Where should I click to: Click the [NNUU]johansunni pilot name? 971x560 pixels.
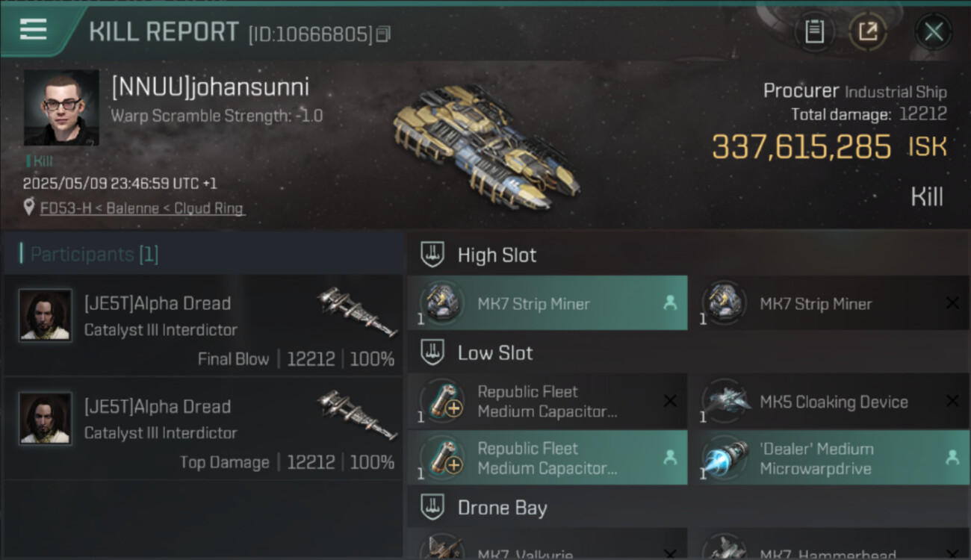coord(210,87)
